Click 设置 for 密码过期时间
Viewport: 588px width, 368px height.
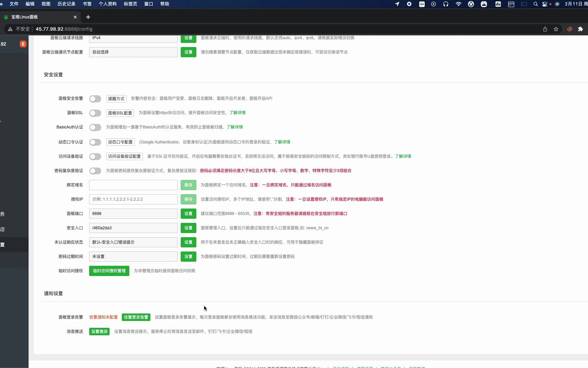189,257
